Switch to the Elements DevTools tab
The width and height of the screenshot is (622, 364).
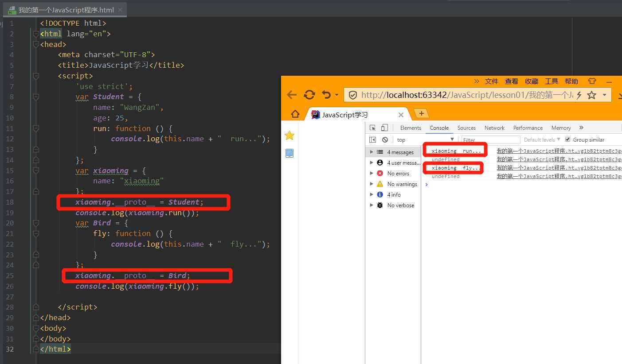411,128
